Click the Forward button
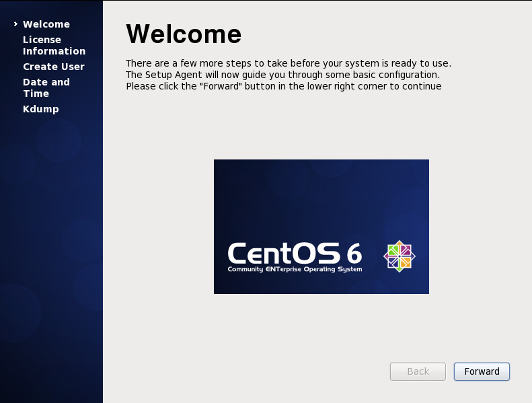This screenshot has width=532, height=403. click(x=482, y=371)
